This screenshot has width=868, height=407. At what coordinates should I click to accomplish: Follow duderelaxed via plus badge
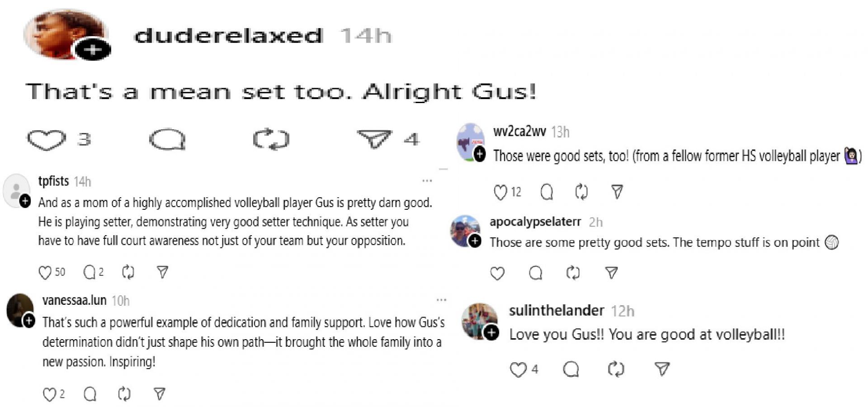(93, 50)
